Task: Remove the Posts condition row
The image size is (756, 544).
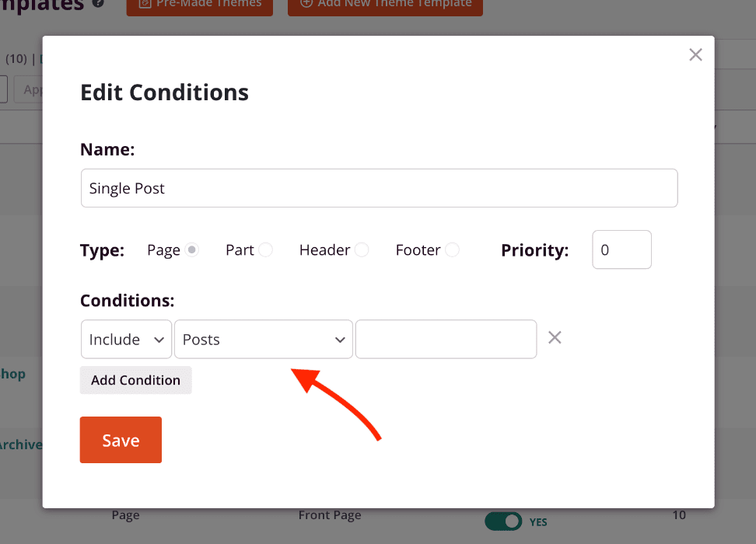Action: click(555, 337)
